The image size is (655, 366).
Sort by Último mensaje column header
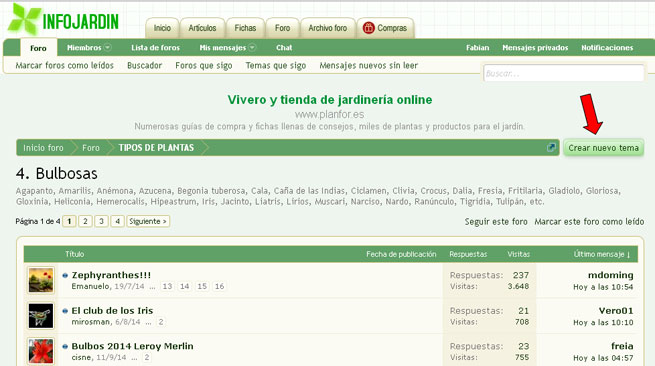click(602, 254)
